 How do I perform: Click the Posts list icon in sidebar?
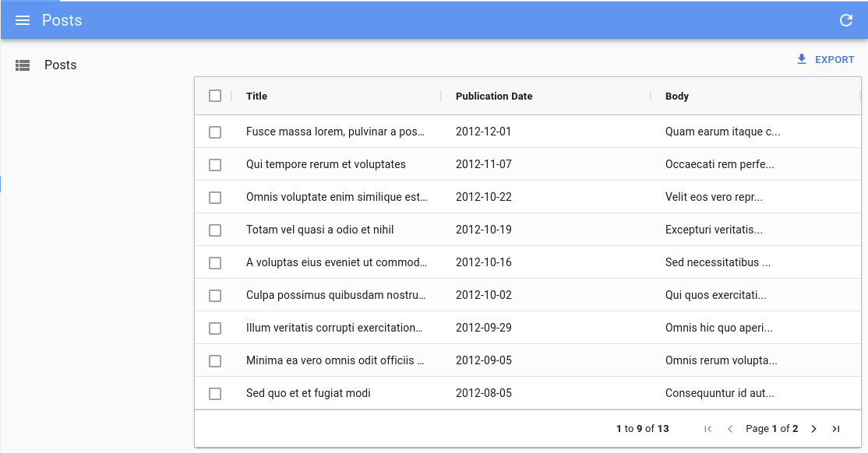tap(23, 65)
